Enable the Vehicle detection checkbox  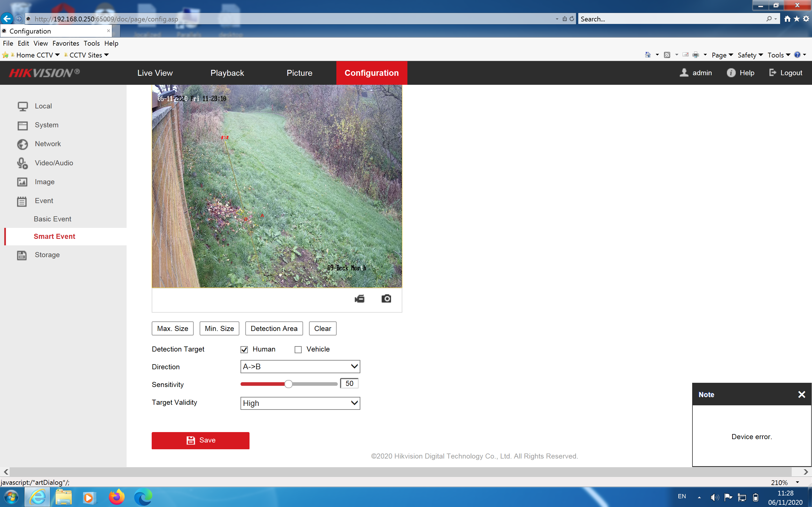tap(297, 349)
